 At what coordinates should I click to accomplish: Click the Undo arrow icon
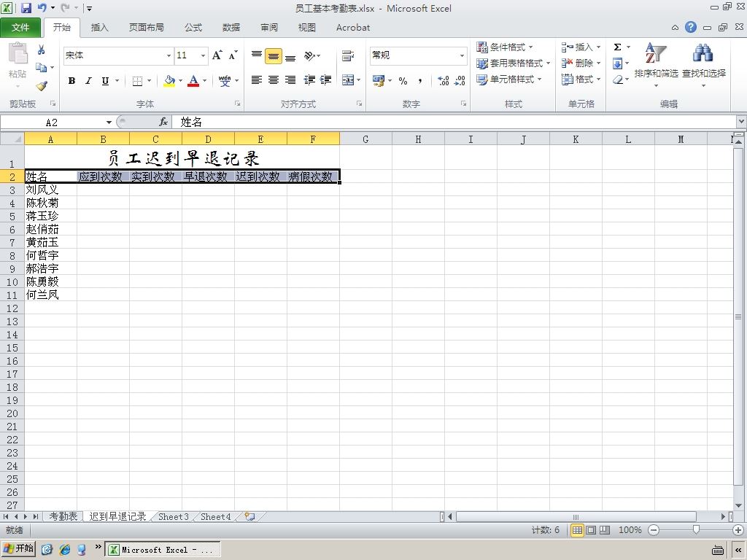[42, 7]
